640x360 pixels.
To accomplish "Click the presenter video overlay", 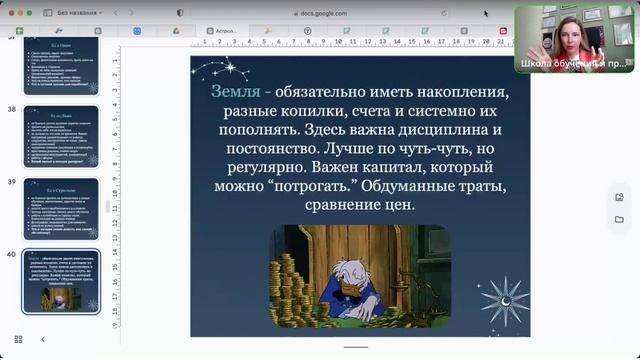I will click(574, 39).
